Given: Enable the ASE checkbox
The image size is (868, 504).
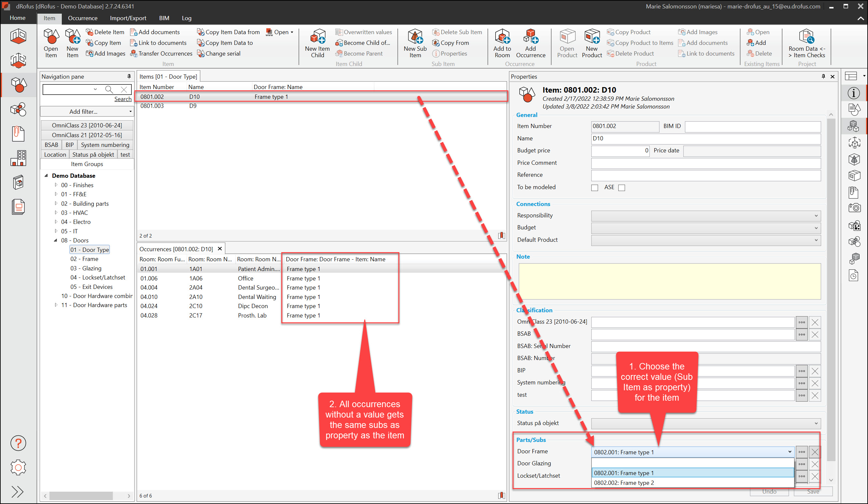Looking at the screenshot, I should click(621, 187).
